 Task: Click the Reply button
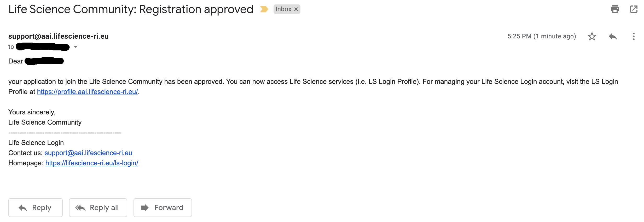coord(36,208)
